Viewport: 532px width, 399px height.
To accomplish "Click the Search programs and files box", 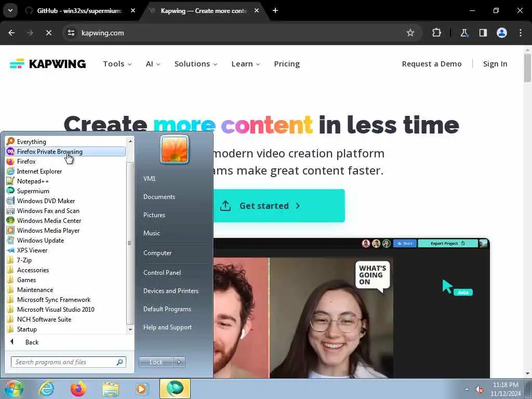I will 69,362.
